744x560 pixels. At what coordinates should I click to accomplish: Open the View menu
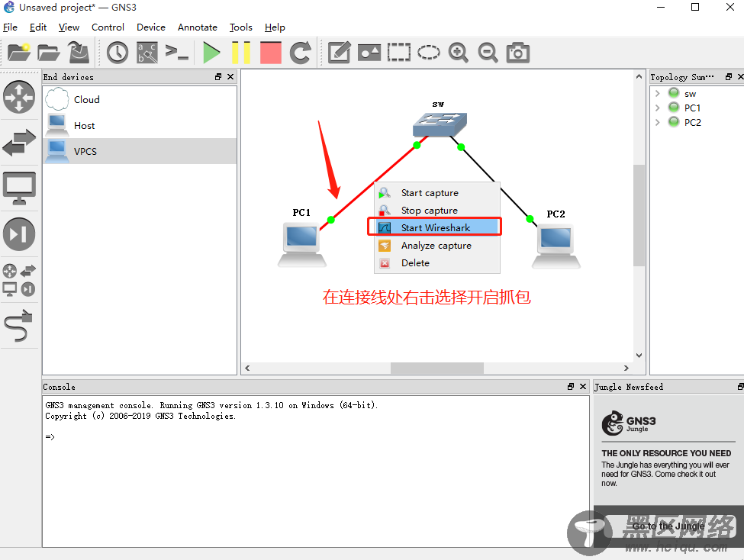(69, 27)
